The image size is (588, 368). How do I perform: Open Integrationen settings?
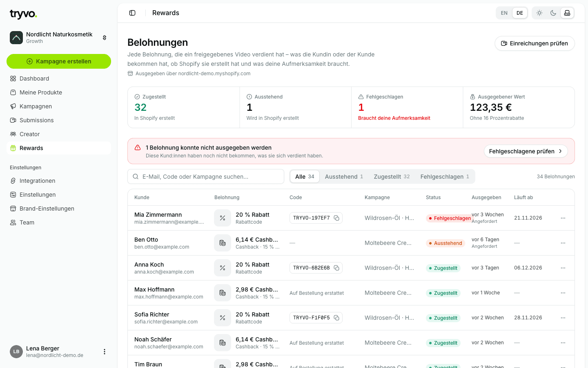click(x=59, y=181)
